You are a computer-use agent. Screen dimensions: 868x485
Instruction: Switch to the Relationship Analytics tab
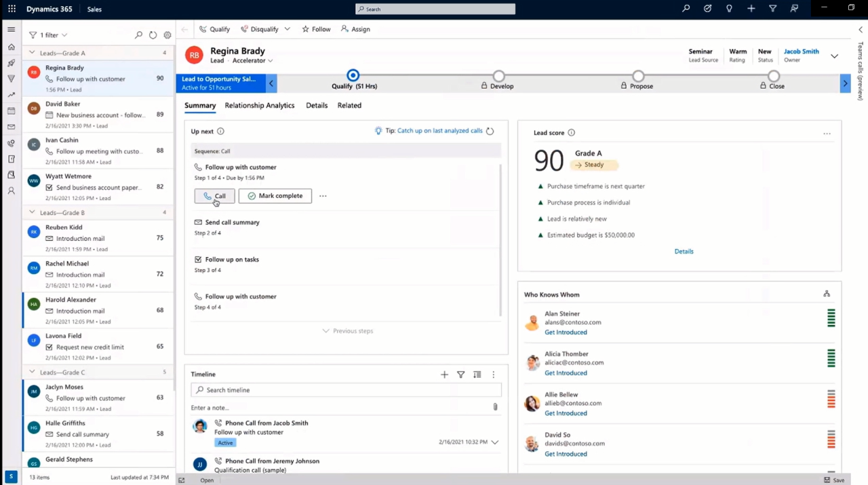pos(259,105)
